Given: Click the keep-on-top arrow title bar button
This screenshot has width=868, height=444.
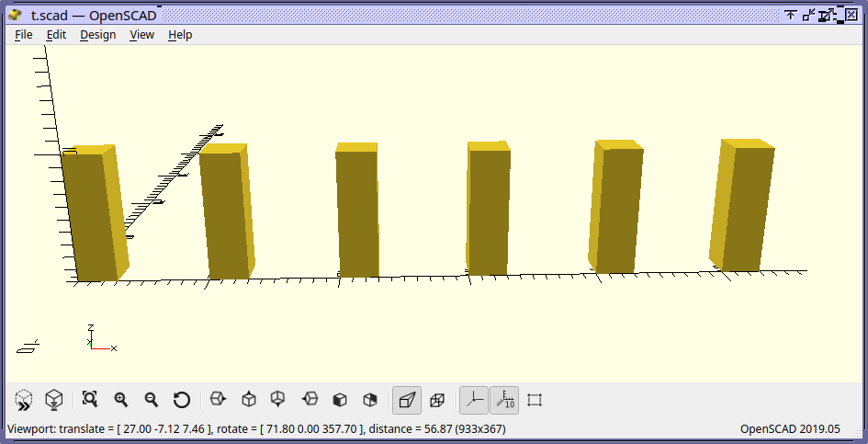Looking at the screenshot, I should pos(791,15).
